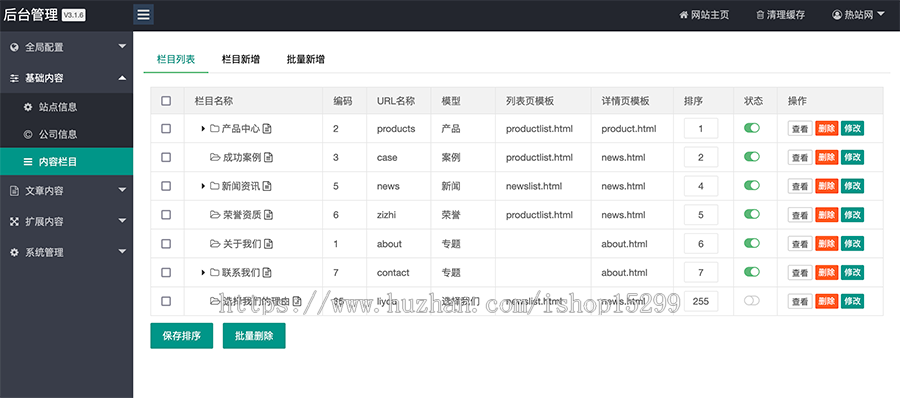The image size is (900, 398).
Task: Open the 热站网 user dropdown
Action: (858, 15)
